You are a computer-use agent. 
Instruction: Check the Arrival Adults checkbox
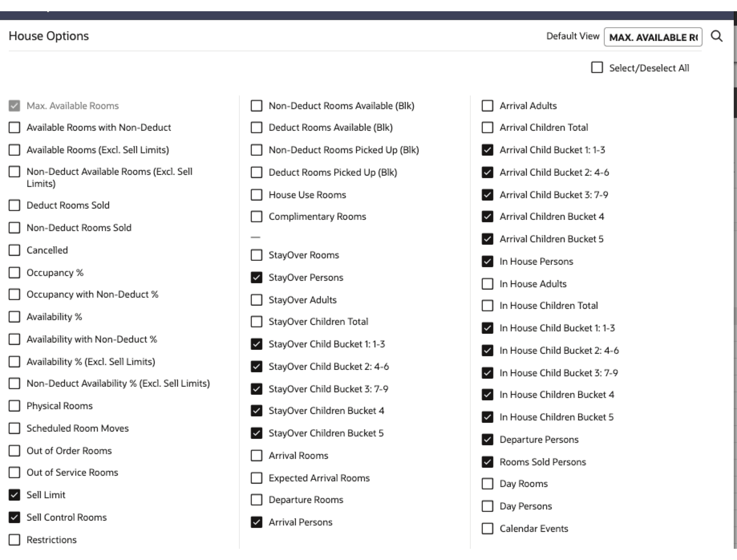(488, 106)
